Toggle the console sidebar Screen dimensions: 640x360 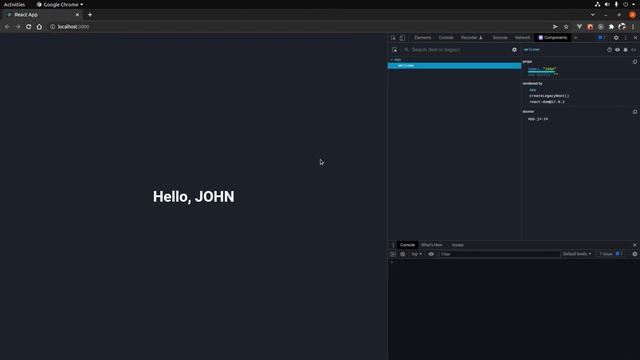(393, 254)
